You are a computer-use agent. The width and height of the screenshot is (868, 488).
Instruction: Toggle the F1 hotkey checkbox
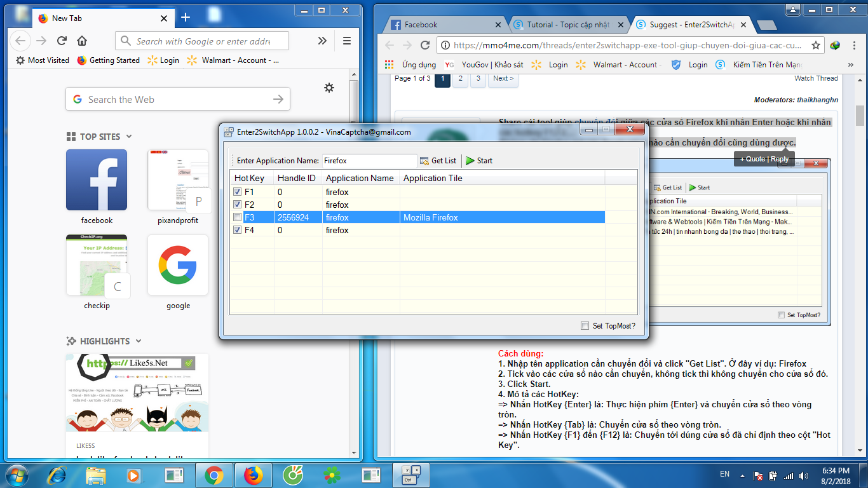tap(238, 192)
